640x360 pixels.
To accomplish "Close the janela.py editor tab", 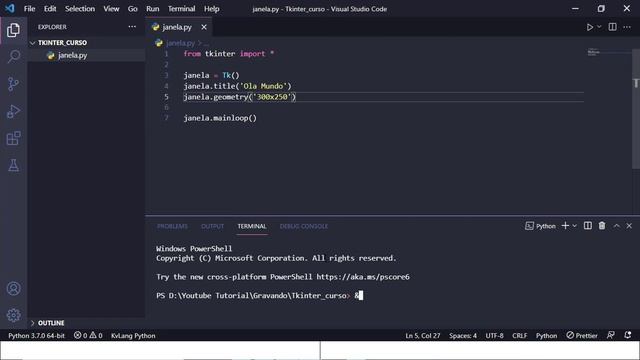I will click(x=204, y=27).
